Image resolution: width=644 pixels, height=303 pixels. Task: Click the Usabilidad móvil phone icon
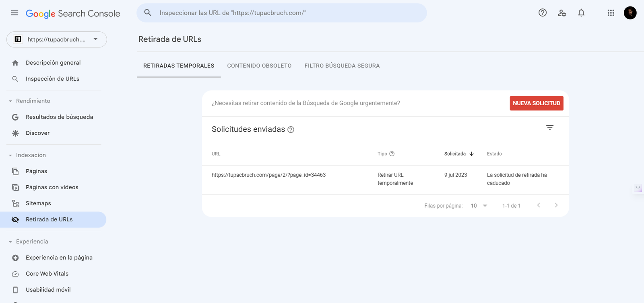pos(15,290)
